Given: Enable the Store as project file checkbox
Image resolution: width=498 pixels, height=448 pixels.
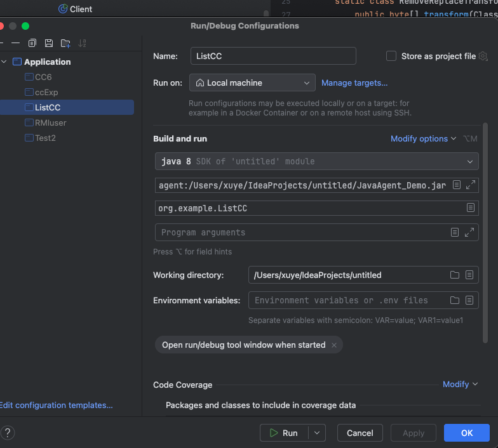Looking at the screenshot, I should tap(391, 56).
